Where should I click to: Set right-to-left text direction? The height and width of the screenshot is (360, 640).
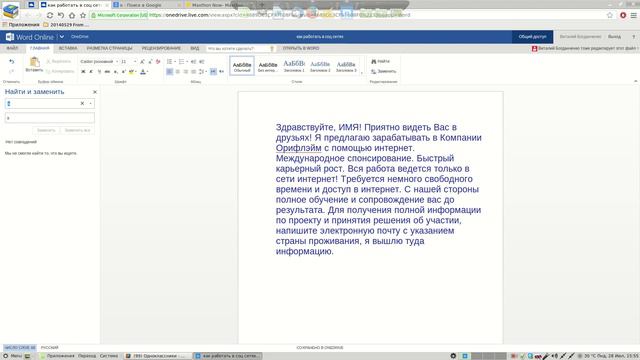[x=221, y=71]
